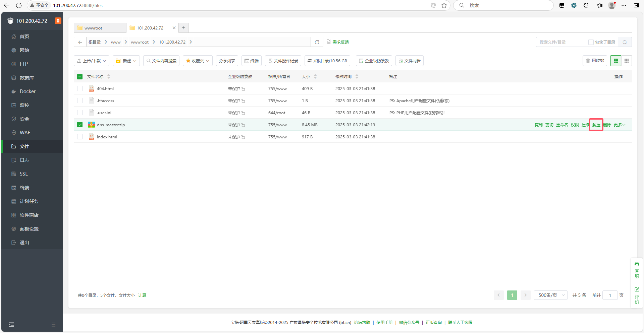Click 解压 to extract dns-master.zip
The image size is (644, 333).
tap(596, 125)
